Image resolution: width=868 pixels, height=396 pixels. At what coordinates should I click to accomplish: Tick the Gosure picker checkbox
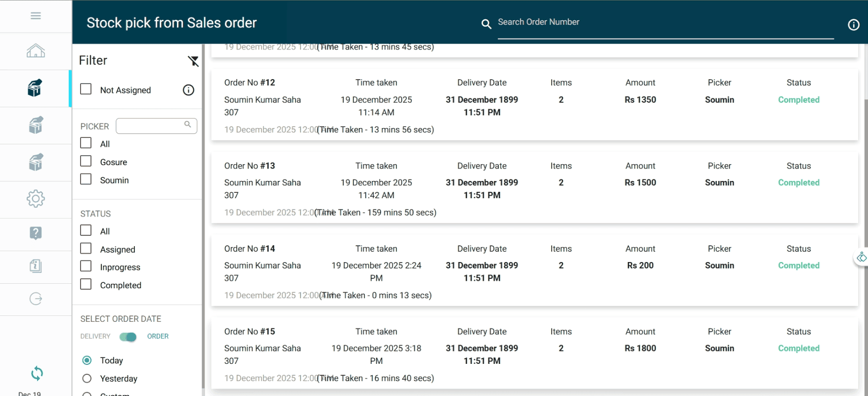click(86, 161)
